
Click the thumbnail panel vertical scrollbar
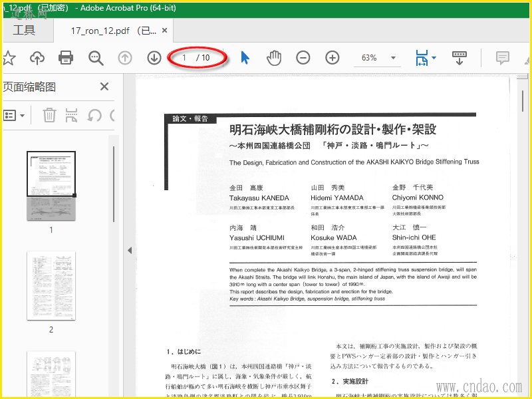point(114,184)
